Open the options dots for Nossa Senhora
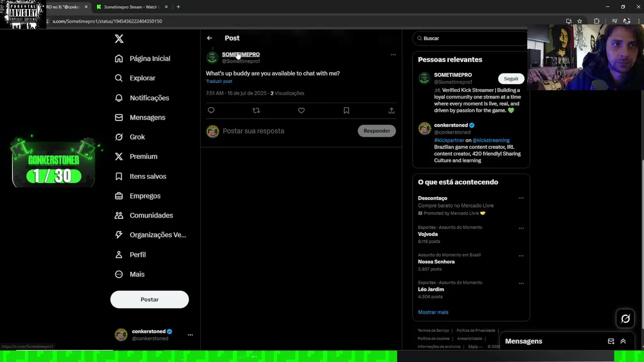This screenshot has height=362, width=644. pyautogui.click(x=521, y=256)
